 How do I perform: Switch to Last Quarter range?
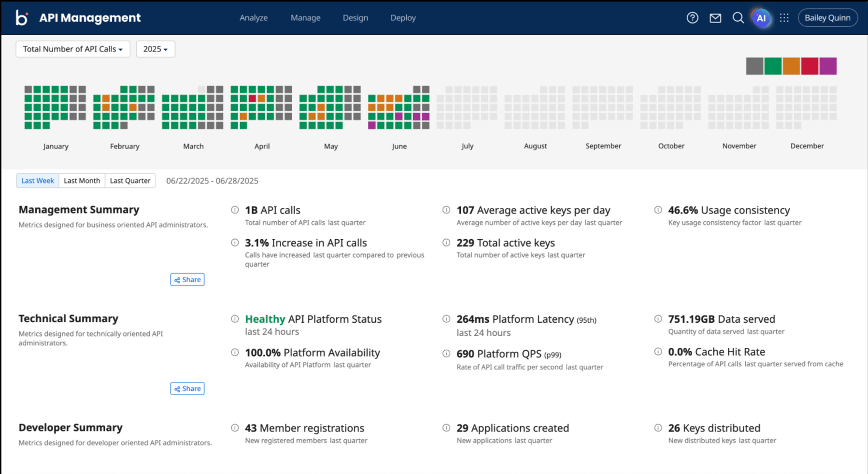(x=130, y=181)
